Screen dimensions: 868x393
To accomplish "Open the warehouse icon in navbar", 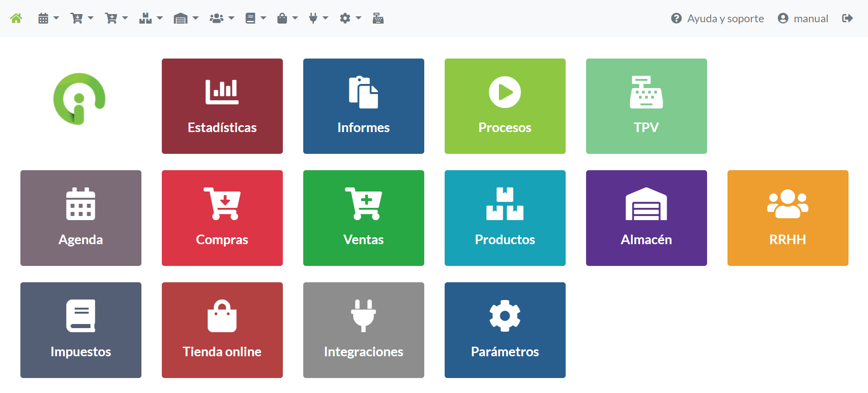I will click(180, 18).
